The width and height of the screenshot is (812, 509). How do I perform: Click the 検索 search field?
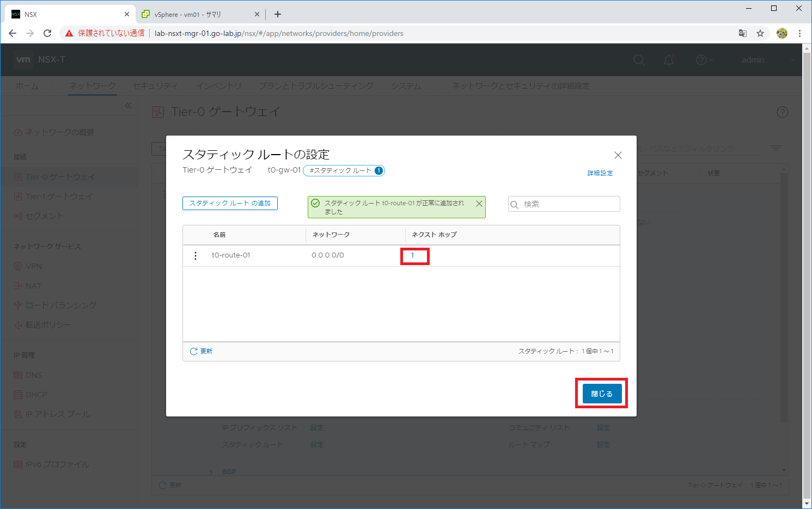pos(564,204)
